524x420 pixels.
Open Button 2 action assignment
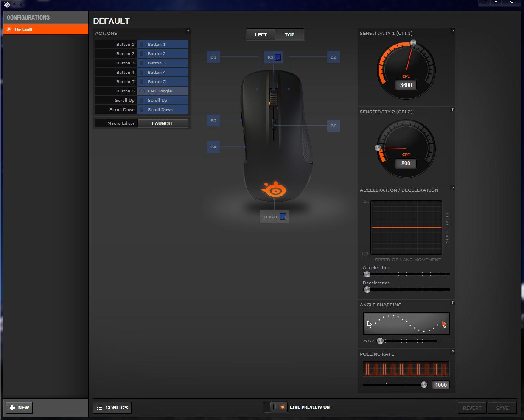pyautogui.click(x=163, y=53)
